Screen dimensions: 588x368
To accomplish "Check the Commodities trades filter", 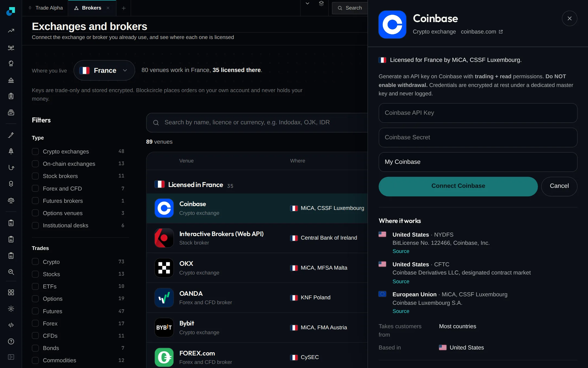I will tap(35, 360).
